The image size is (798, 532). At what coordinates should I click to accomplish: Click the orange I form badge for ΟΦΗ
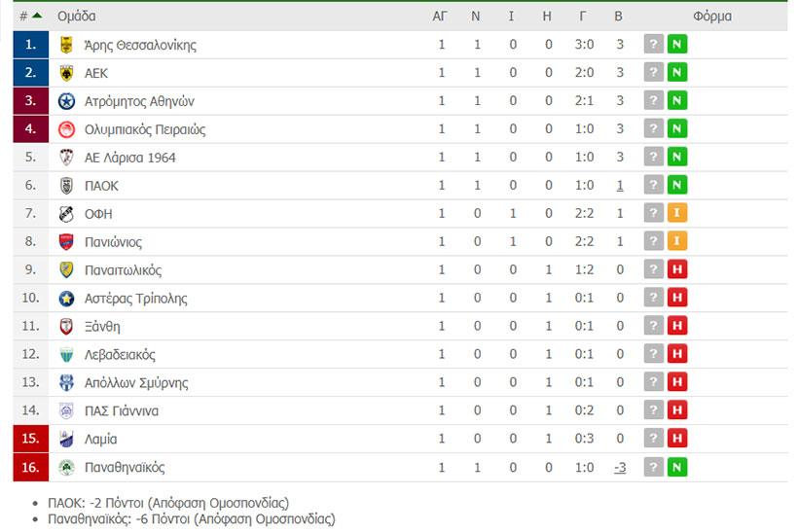click(x=677, y=213)
